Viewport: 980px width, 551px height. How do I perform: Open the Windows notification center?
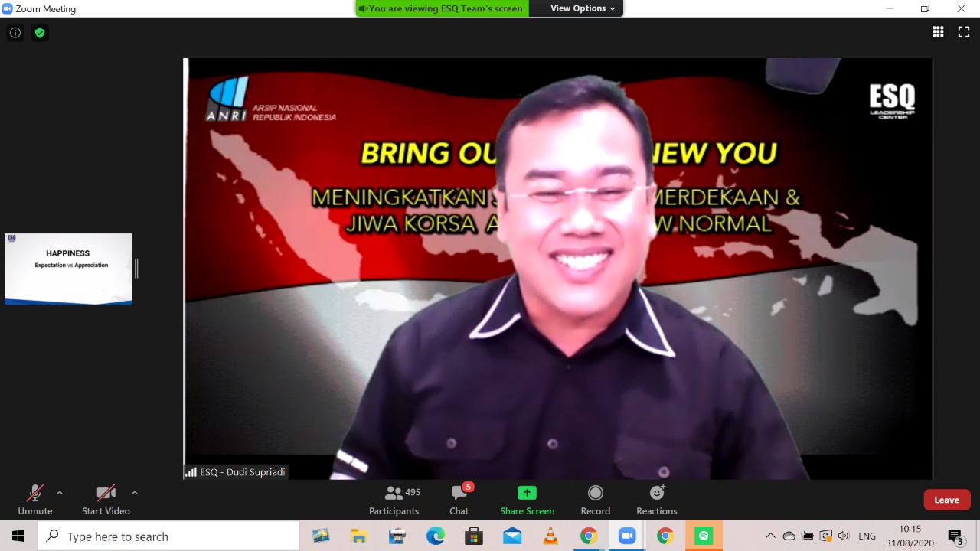(x=955, y=536)
